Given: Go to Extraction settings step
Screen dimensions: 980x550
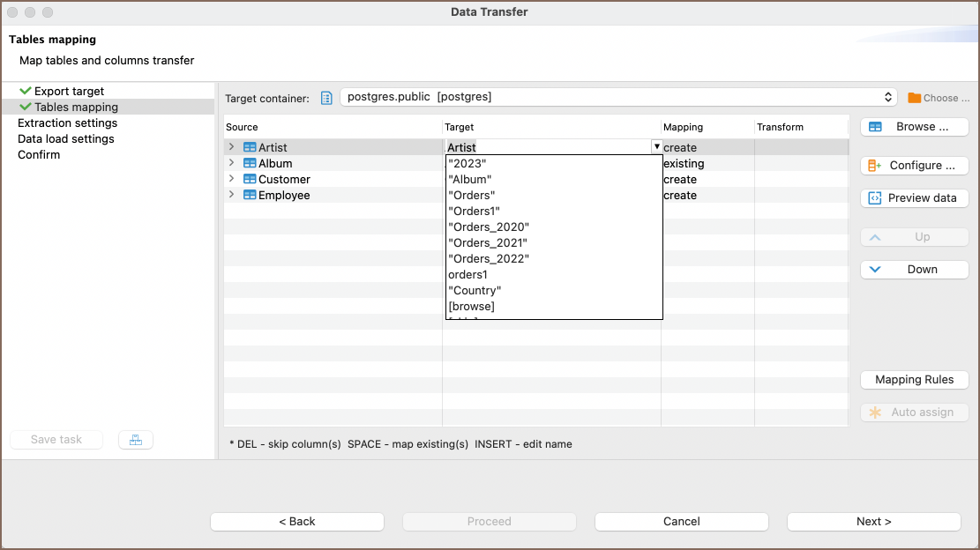Looking at the screenshot, I should (x=67, y=123).
